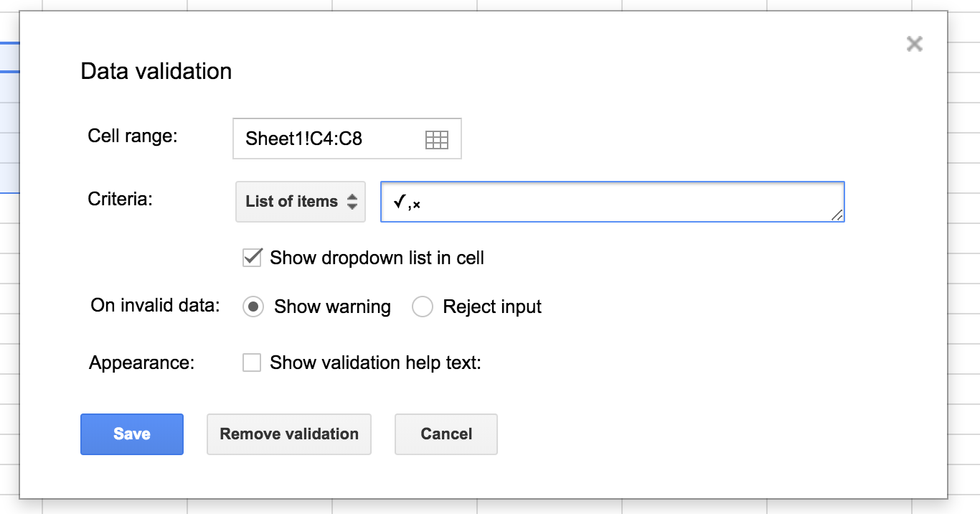Uncheck Show dropdown list in cell
The image size is (980, 514).
point(252,258)
